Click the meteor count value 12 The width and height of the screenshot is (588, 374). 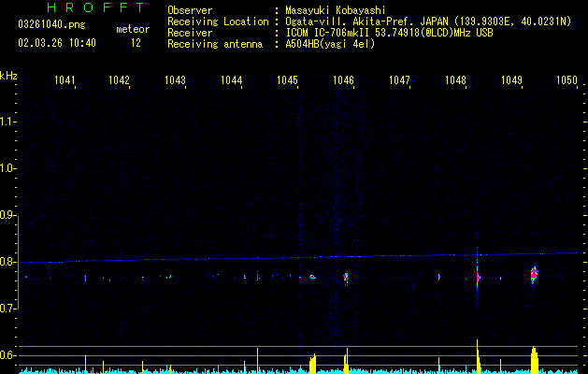click(x=136, y=43)
